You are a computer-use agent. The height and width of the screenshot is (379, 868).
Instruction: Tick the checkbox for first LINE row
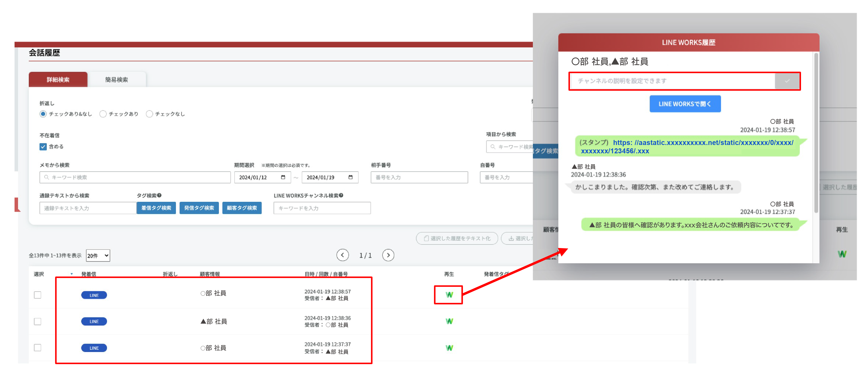coord(38,295)
